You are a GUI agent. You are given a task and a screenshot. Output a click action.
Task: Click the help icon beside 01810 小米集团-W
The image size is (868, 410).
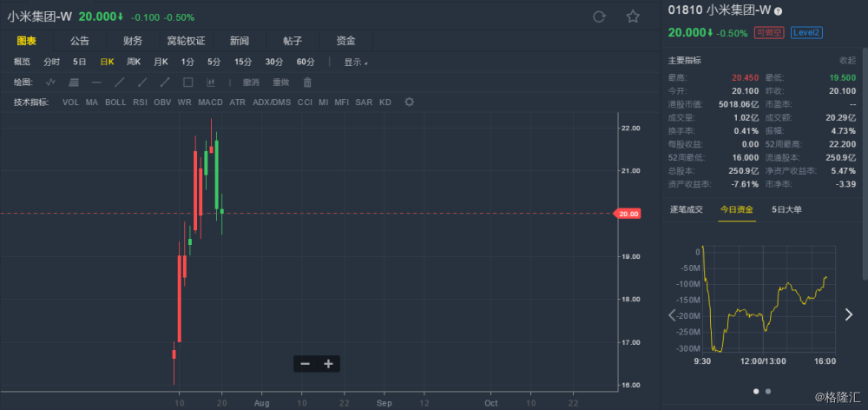coord(778,11)
